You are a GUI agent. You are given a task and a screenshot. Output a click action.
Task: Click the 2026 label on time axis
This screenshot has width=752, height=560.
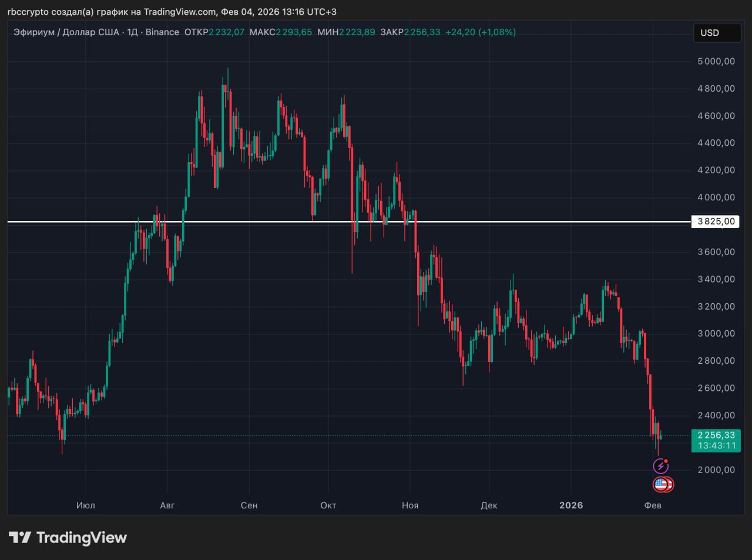tap(571, 505)
